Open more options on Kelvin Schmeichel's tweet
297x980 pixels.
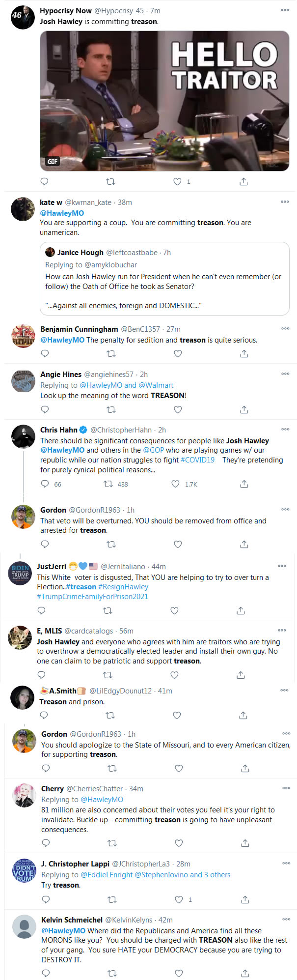pos(286,919)
